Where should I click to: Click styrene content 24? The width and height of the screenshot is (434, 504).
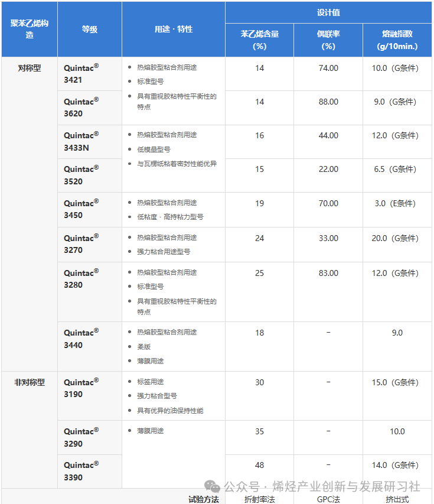tap(260, 239)
